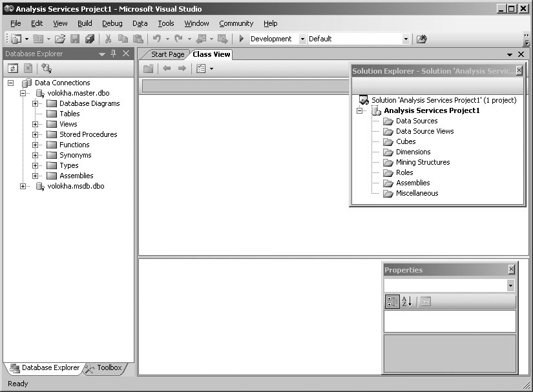Expand the volokha.msdb.dbo connection node

(23, 186)
